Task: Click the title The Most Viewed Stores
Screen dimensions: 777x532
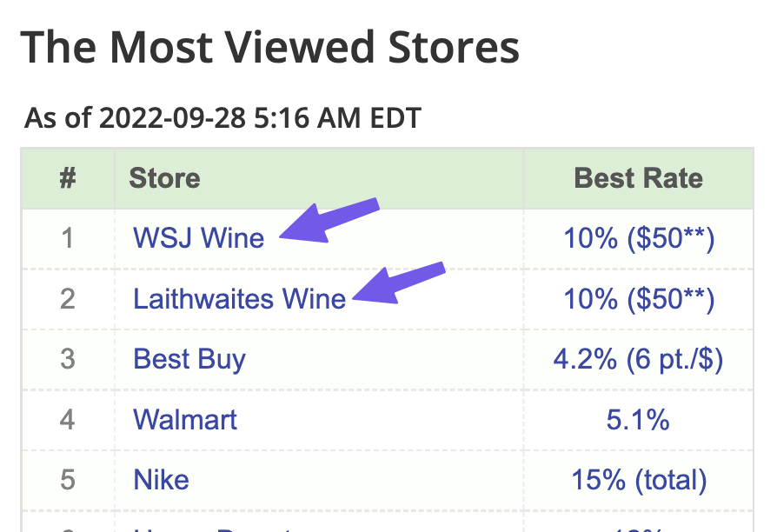Action: [x=271, y=47]
